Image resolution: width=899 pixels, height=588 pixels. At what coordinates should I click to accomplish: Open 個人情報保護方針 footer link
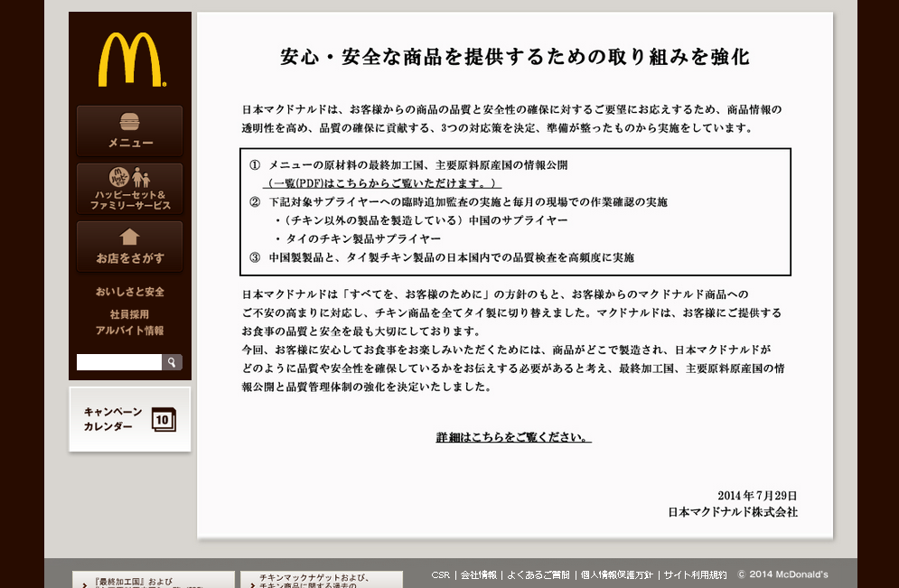click(x=617, y=574)
